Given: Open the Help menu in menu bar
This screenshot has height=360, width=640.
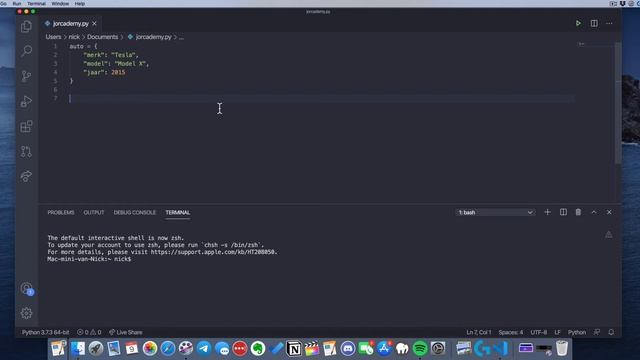Looking at the screenshot, I should pos(80,3).
